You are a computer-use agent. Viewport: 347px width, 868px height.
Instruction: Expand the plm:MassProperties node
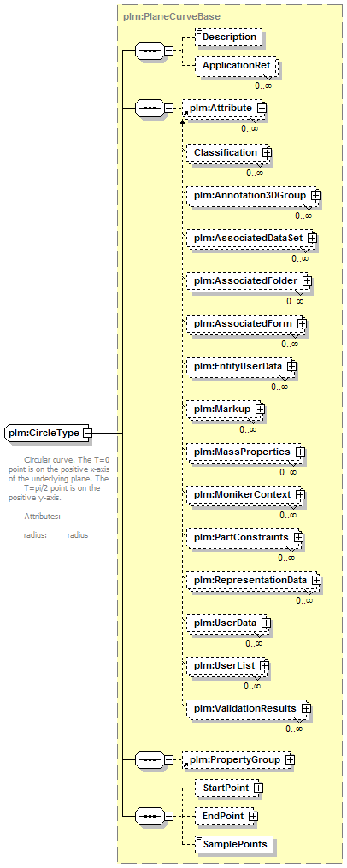[300, 452]
